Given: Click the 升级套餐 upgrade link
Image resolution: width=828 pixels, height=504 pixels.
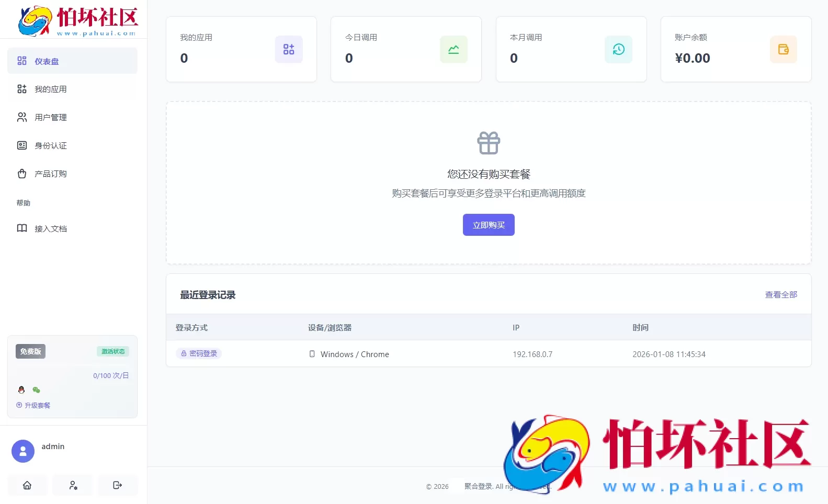Looking at the screenshot, I should point(33,405).
